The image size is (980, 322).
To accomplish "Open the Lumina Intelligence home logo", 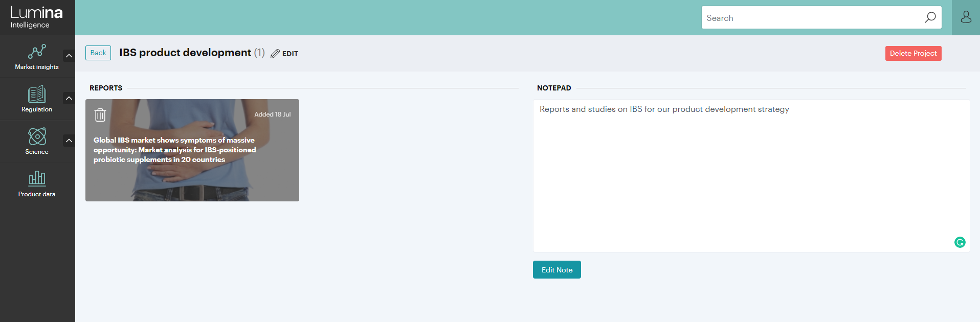I will pos(36,17).
